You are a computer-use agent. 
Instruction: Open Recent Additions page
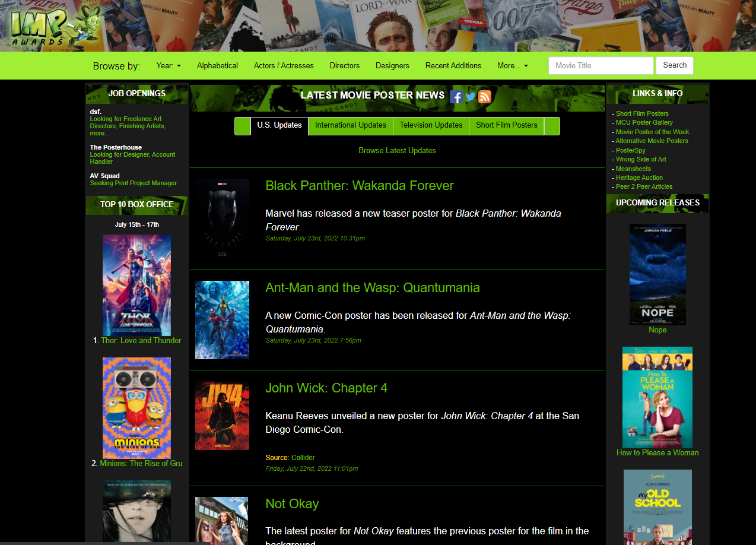453,66
